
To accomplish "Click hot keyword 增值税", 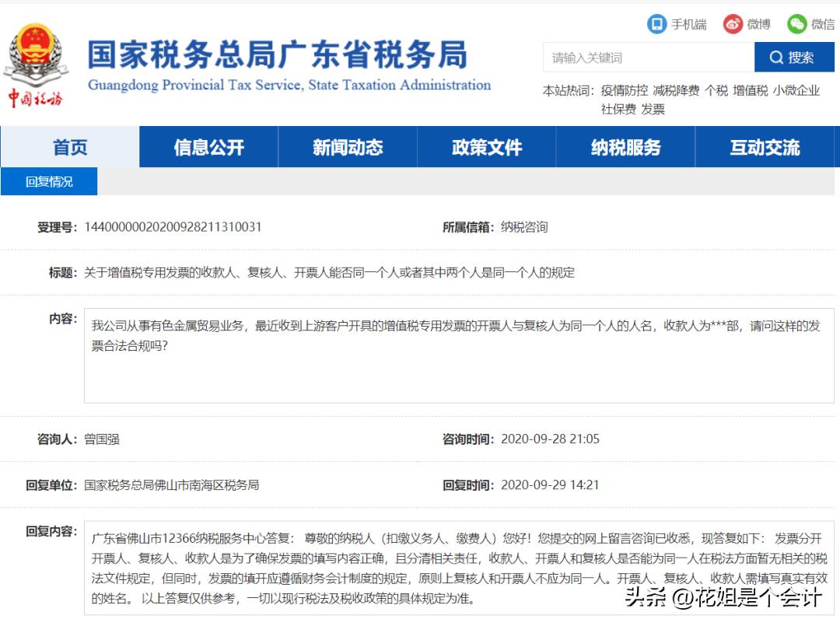I will (x=751, y=90).
